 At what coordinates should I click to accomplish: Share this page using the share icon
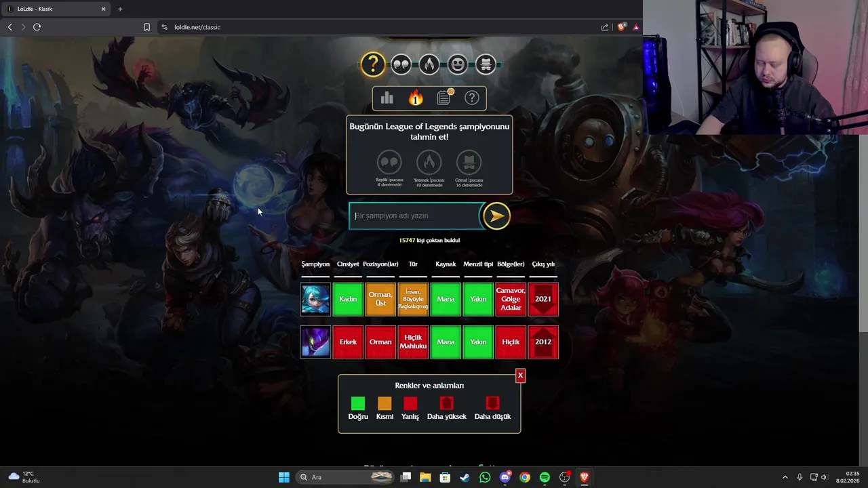tap(605, 27)
